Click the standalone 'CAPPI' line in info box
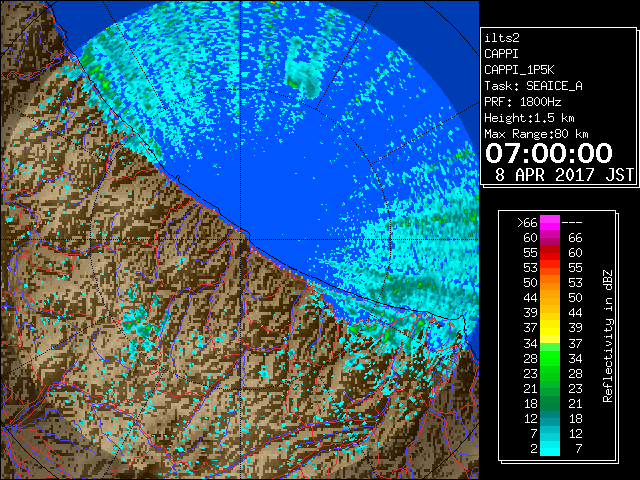The width and height of the screenshot is (640, 480). pos(502,54)
